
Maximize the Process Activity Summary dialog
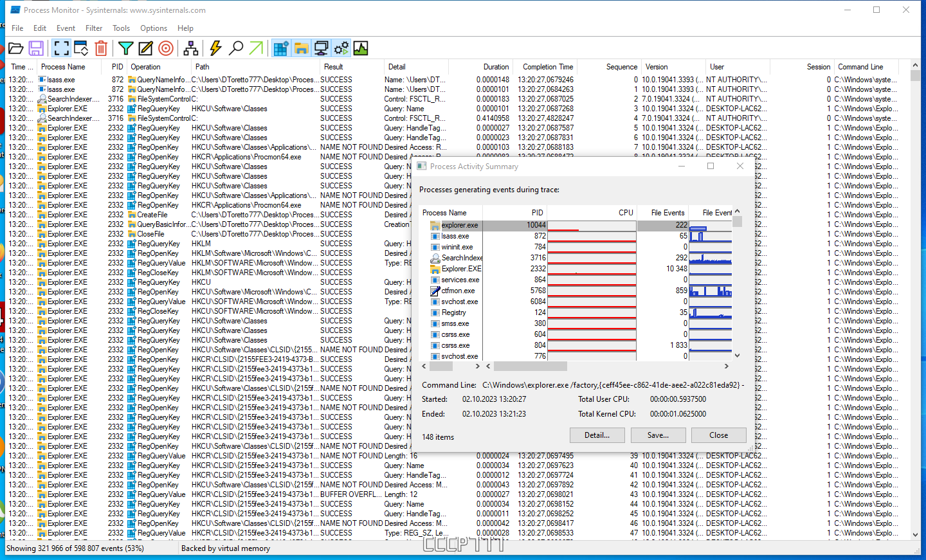711,166
